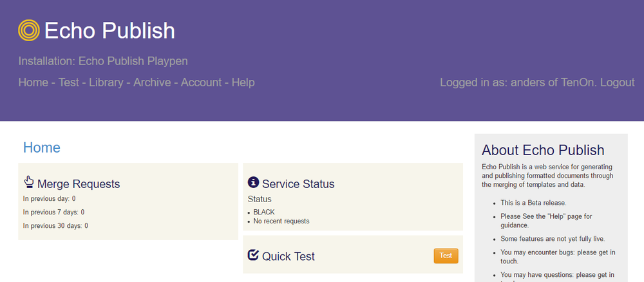The image size is (644, 282).
Task: Click the Service Status info icon
Action: tap(253, 182)
